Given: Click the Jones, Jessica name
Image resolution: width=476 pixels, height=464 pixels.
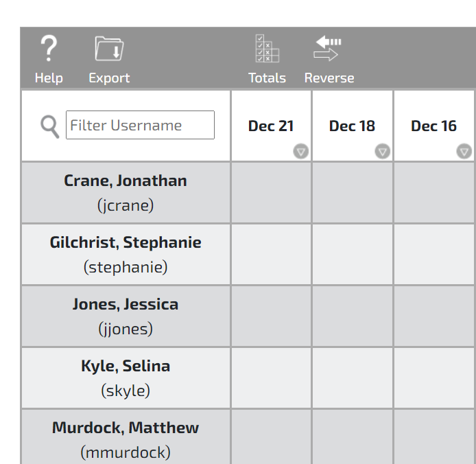Looking at the screenshot, I should [126, 305].
